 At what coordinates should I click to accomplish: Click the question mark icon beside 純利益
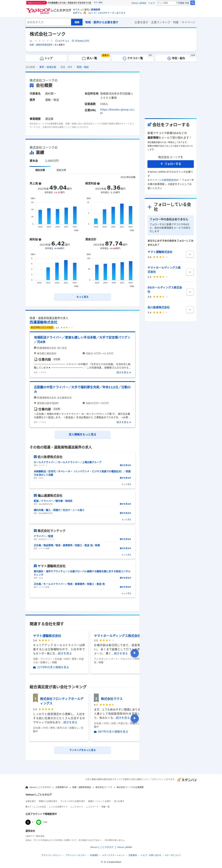pyautogui.click(x=40, y=239)
